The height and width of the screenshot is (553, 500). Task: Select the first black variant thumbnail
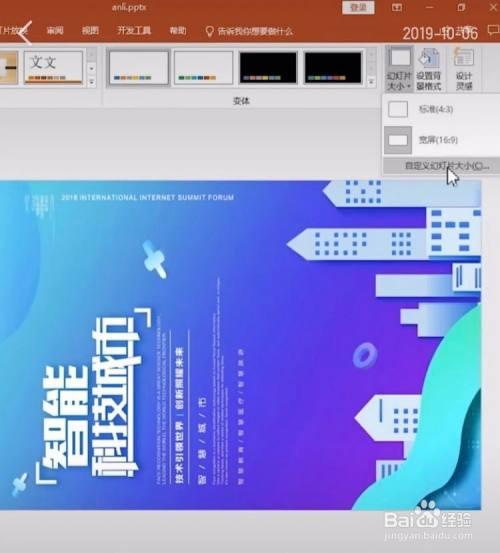click(x=268, y=67)
